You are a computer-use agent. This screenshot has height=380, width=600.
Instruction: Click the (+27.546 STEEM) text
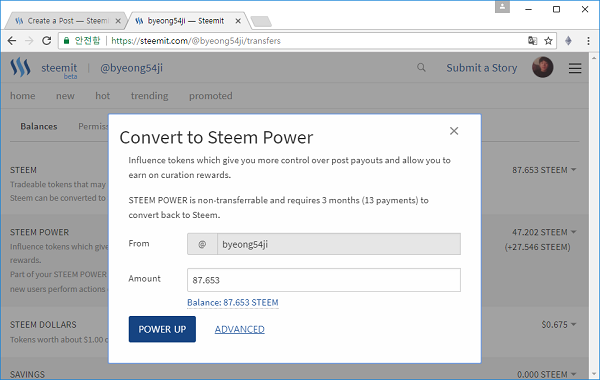pyautogui.click(x=537, y=247)
